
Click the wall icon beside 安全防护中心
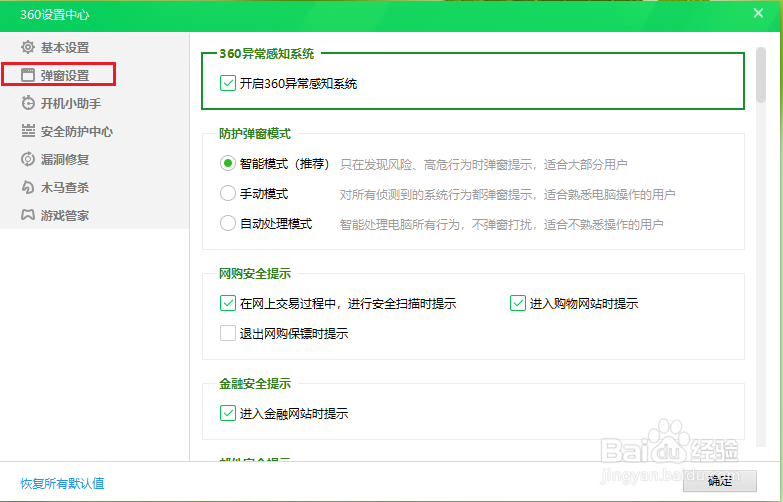click(x=27, y=131)
